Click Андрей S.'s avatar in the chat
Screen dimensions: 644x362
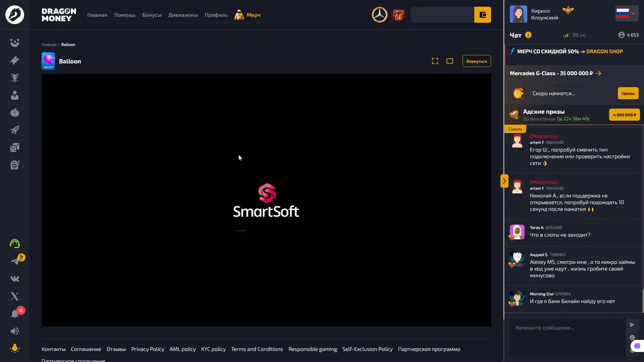tap(517, 259)
